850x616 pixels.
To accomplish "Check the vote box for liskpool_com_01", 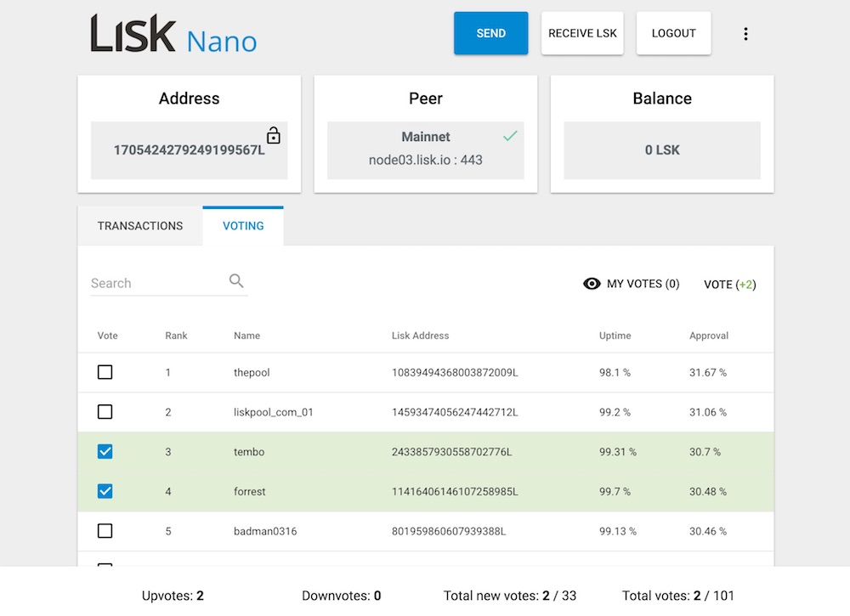I will click(x=105, y=412).
